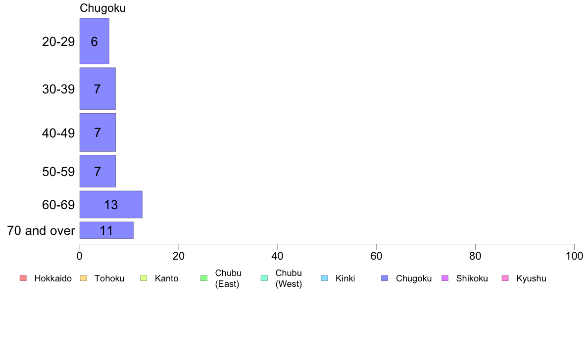Click the 100 tick on x-axis
The width and height of the screenshot is (588, 364).
(574, 256)
